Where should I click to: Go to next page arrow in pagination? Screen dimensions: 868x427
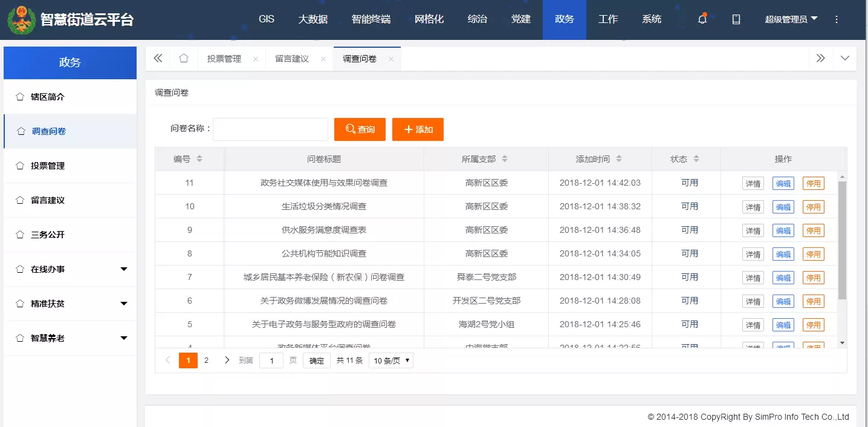[x=227, y=360]
